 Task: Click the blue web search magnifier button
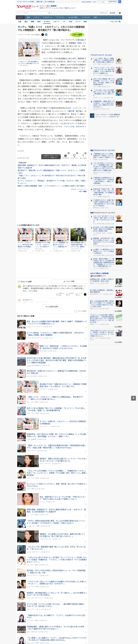coord(120,2)
